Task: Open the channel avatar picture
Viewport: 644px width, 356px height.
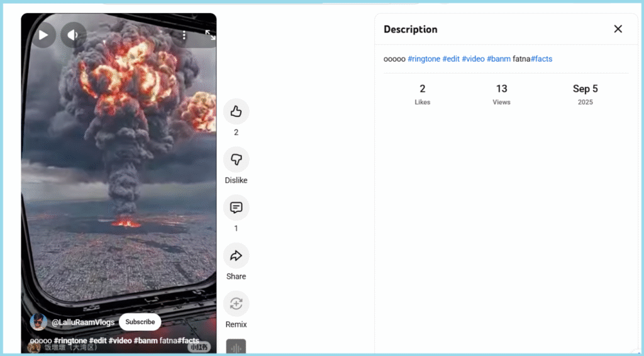Action: coord(38,321)
